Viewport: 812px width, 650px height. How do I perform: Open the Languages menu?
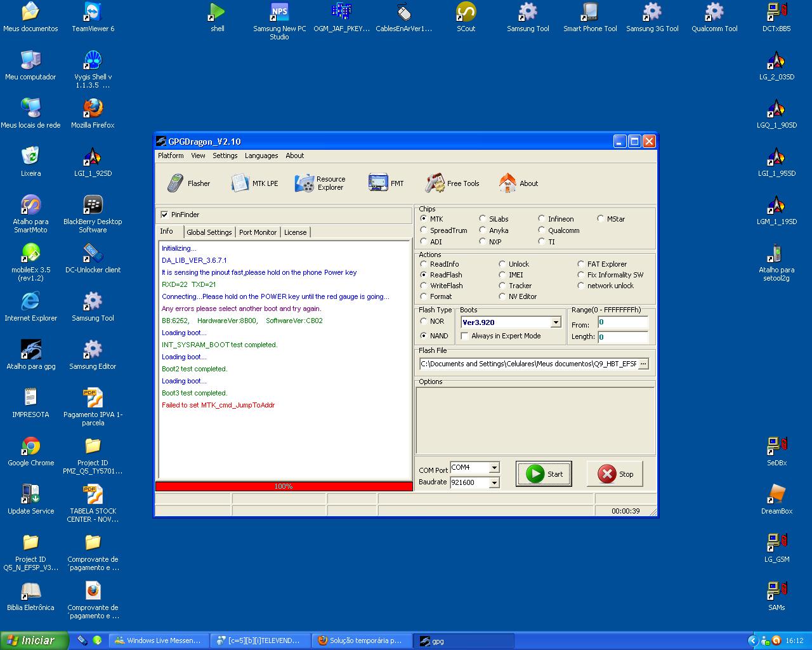(261, 156)
